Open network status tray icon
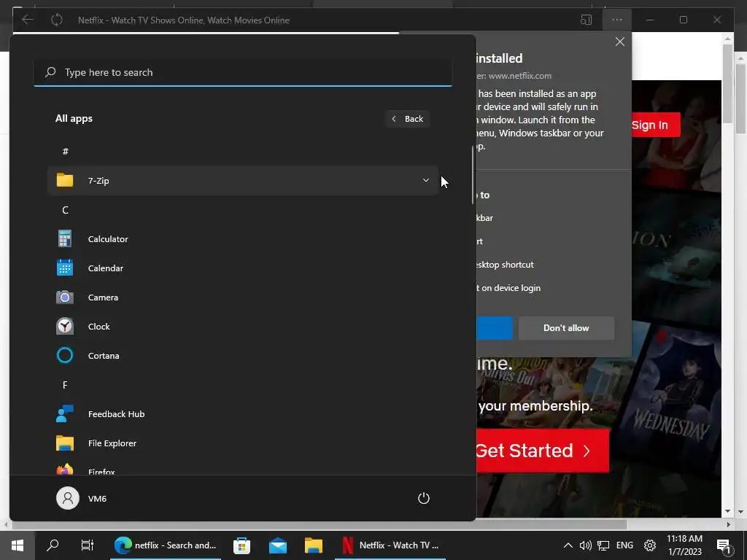The height and width of the screenshot is (560, 747). (603, 545)
